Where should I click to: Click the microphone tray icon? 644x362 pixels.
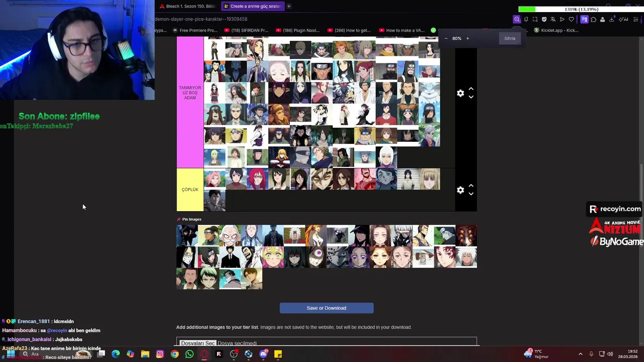[x=591, y=354]
